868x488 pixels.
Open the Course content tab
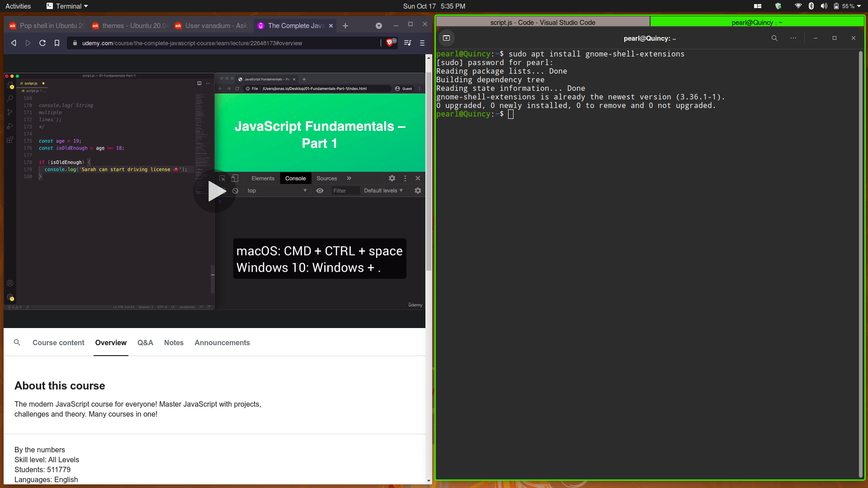[58, 343]
